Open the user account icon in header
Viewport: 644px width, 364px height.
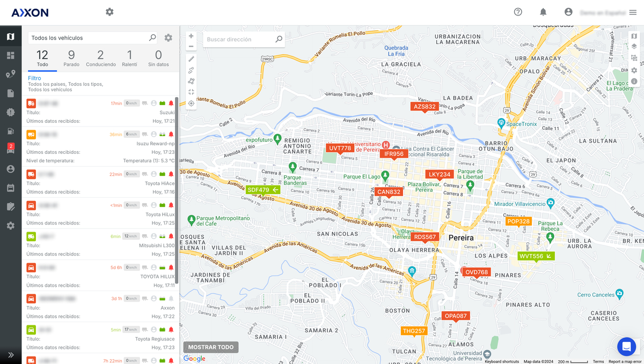click(x=568, y=12)
